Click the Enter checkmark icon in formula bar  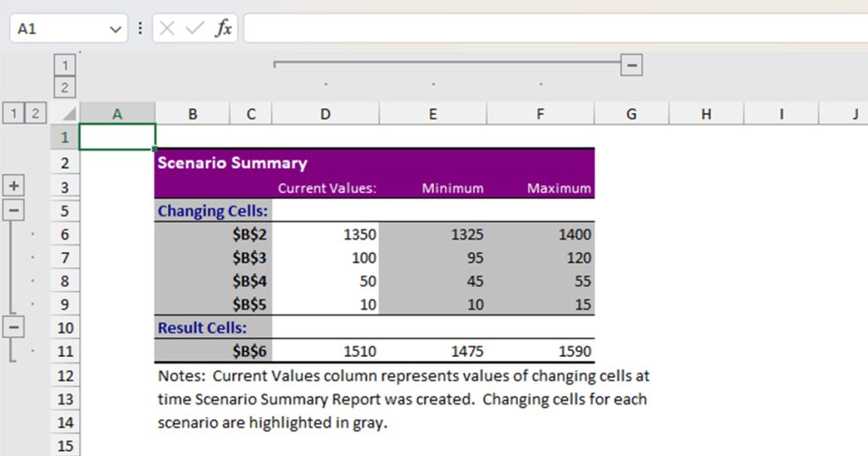194,28
